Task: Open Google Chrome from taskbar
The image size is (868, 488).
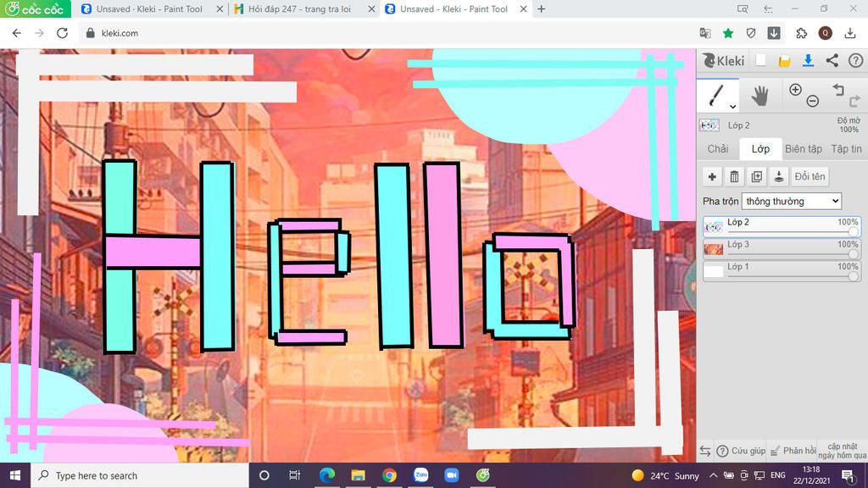Action: click(389, 475)
